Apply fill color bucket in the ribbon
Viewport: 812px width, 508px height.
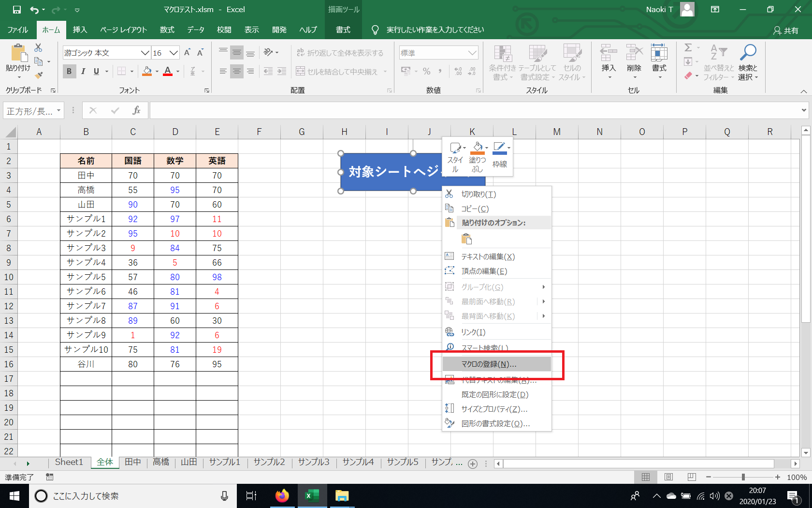point(147,72)
